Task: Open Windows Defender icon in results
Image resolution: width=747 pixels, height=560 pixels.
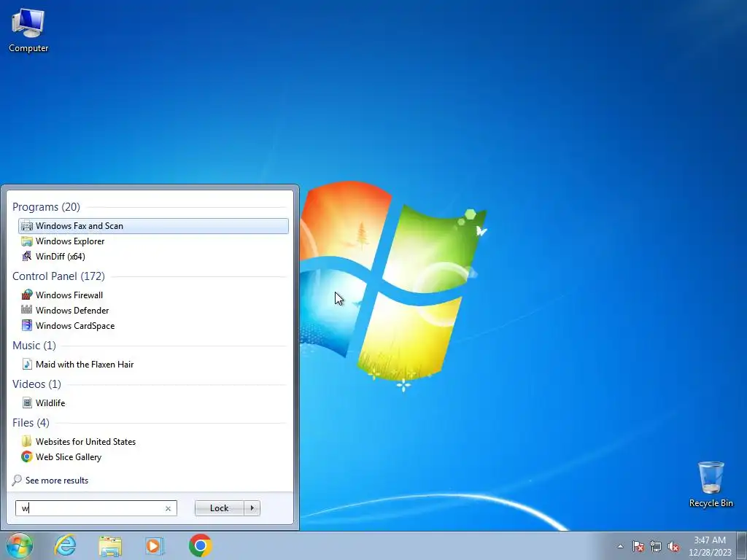Action: [x=27, y=311]
